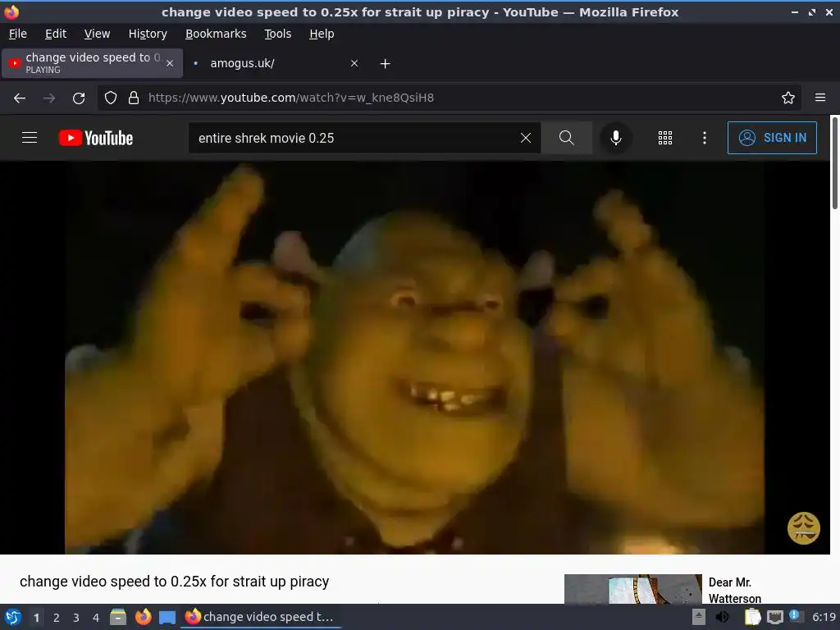Bookmark this page with the star

[x=788, y=98]
